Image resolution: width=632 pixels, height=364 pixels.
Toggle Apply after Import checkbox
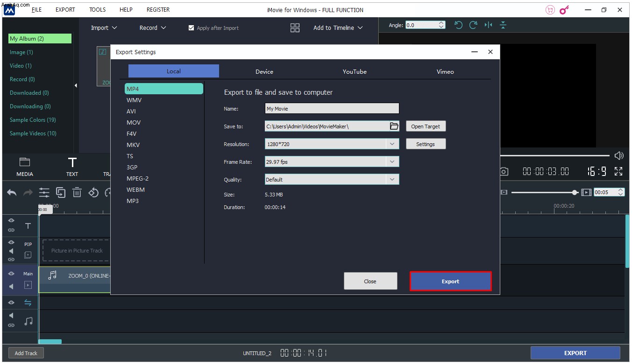point(191,28)
